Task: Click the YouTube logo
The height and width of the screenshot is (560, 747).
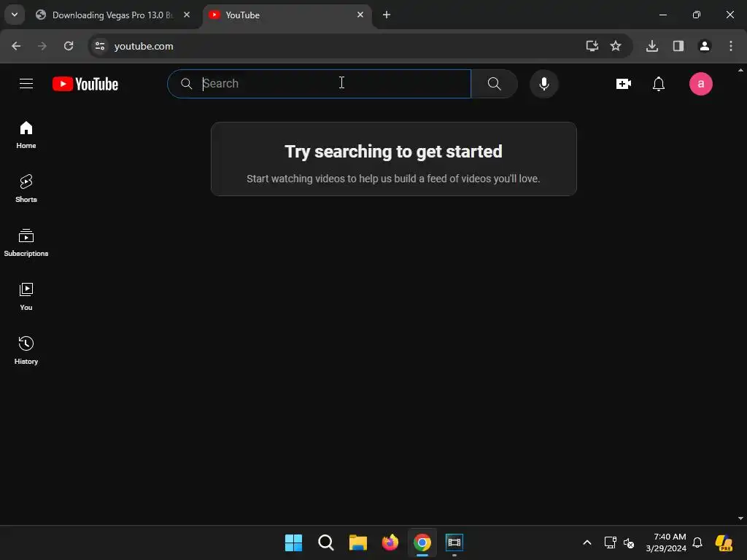Action: (x=85, y=84)
